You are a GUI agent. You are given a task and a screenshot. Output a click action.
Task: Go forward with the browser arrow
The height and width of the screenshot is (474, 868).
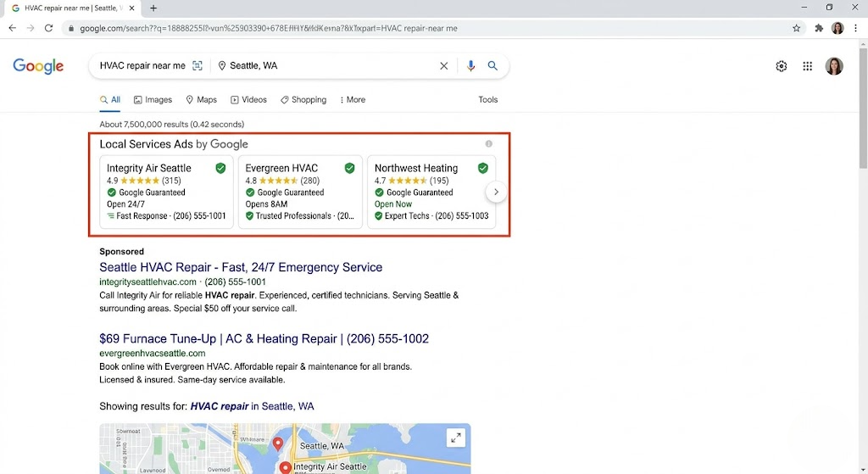coord(31,28)
